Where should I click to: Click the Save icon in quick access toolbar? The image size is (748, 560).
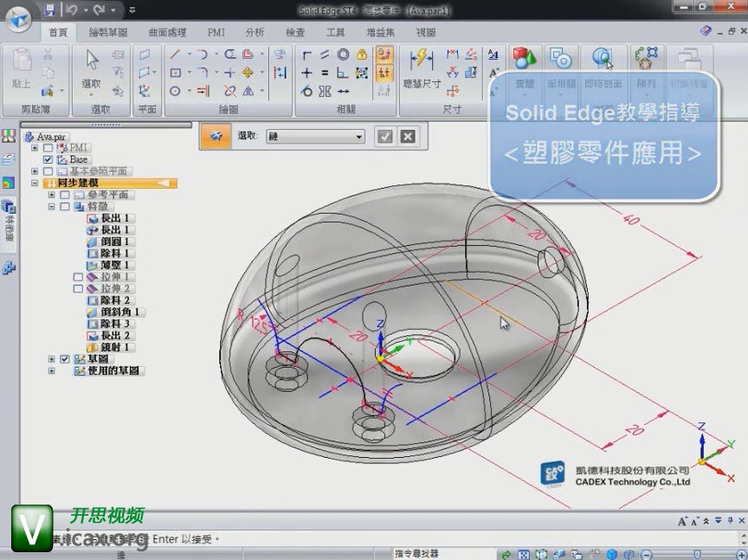49,10
